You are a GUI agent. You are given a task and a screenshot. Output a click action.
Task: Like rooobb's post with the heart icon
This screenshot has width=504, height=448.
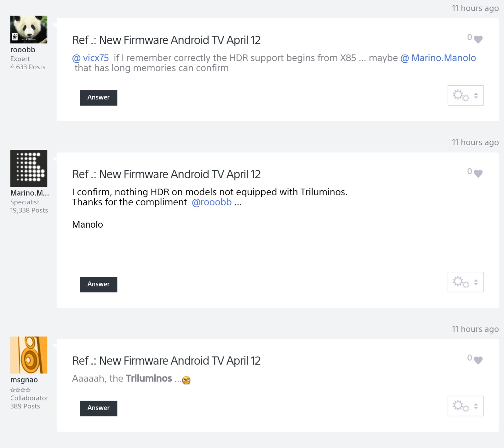pyautogui.click(x=478, y=39)
